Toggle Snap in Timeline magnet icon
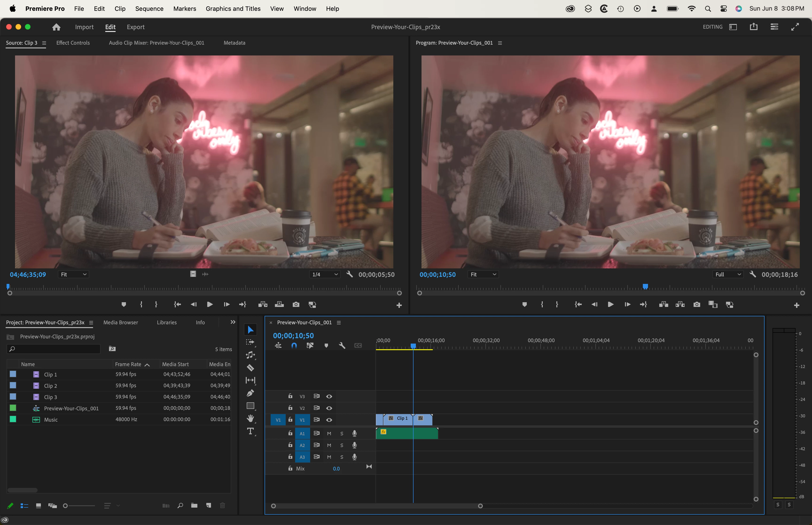The width and height of the screenshot is (812, 525). pos(294,345)
